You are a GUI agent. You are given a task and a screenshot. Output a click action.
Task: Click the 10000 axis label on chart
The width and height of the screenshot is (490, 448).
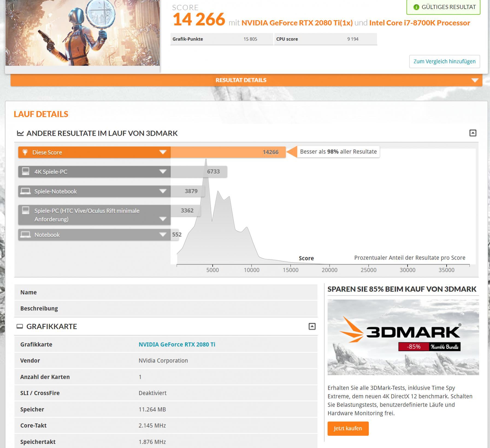[252, 270]
